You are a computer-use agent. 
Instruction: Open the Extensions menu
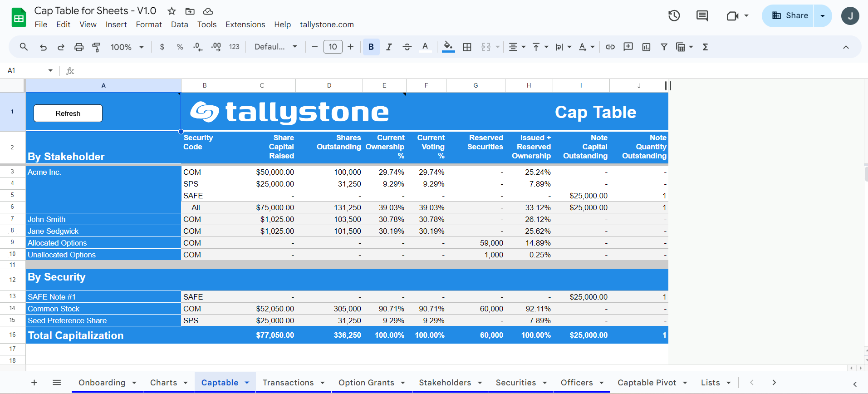pos(245,25)
